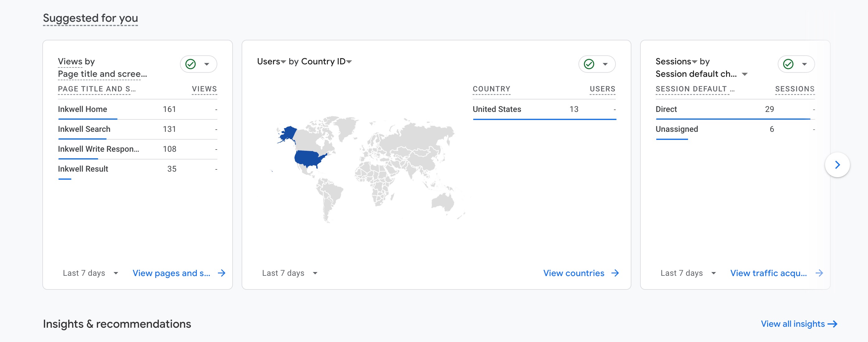This screenshot has width=868, height=342.
Task: Open View countries report link
Action: pyautogui.click(x=573, y=273)
